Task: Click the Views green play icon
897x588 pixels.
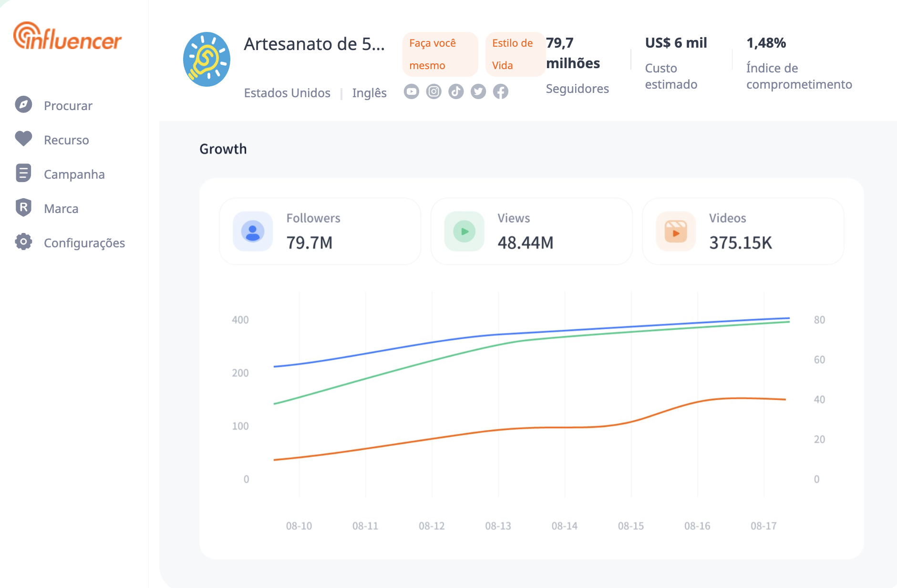Action: pos(464,232)
